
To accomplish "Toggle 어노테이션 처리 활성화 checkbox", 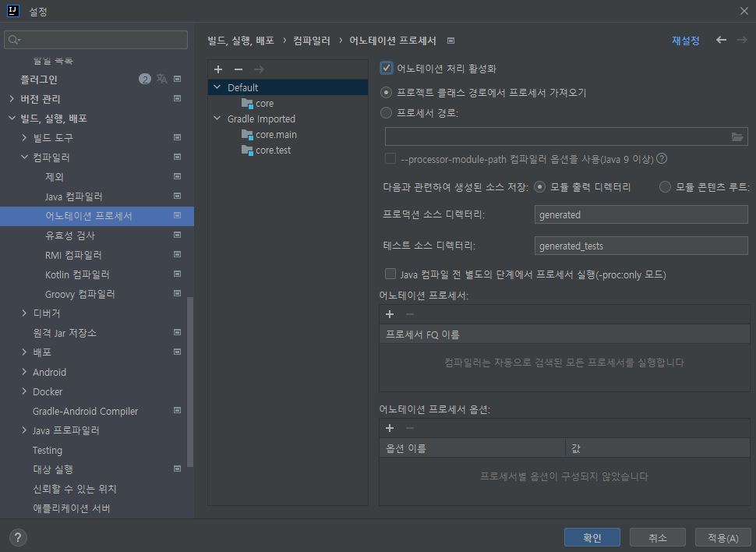I will [x=387, y=68].
